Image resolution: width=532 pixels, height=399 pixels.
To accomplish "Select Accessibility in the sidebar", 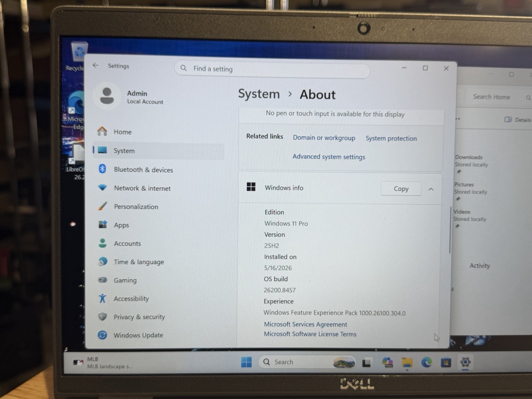I will pyautogui.click(x=159, y=299).
